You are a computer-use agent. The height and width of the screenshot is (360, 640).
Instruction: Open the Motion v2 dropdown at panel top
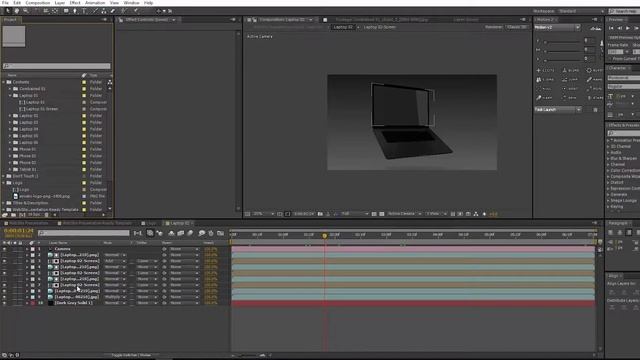(x=557, y=27)
